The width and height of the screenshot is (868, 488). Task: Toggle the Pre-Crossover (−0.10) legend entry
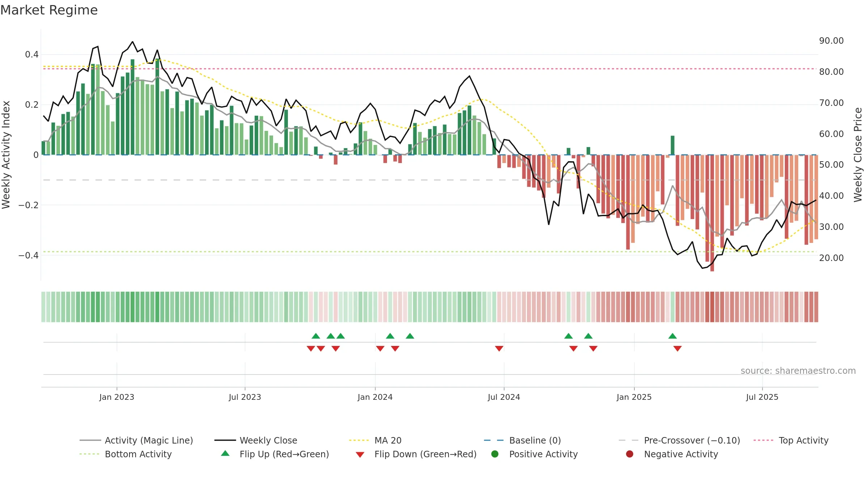click(x=679, y=440)
